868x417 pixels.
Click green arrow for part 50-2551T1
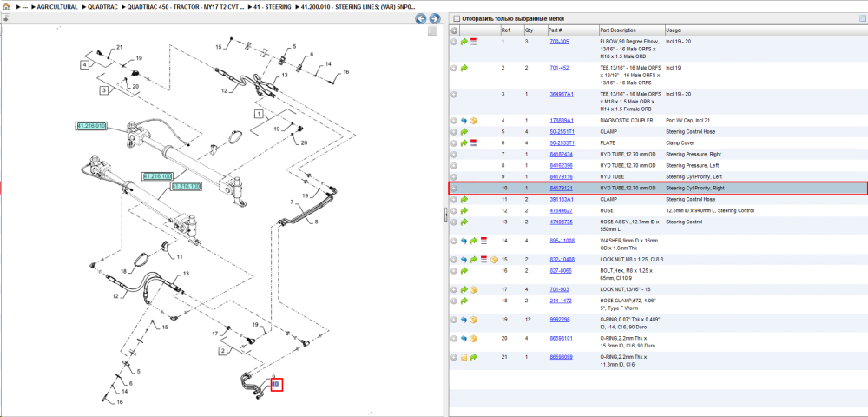coord(464,132)
